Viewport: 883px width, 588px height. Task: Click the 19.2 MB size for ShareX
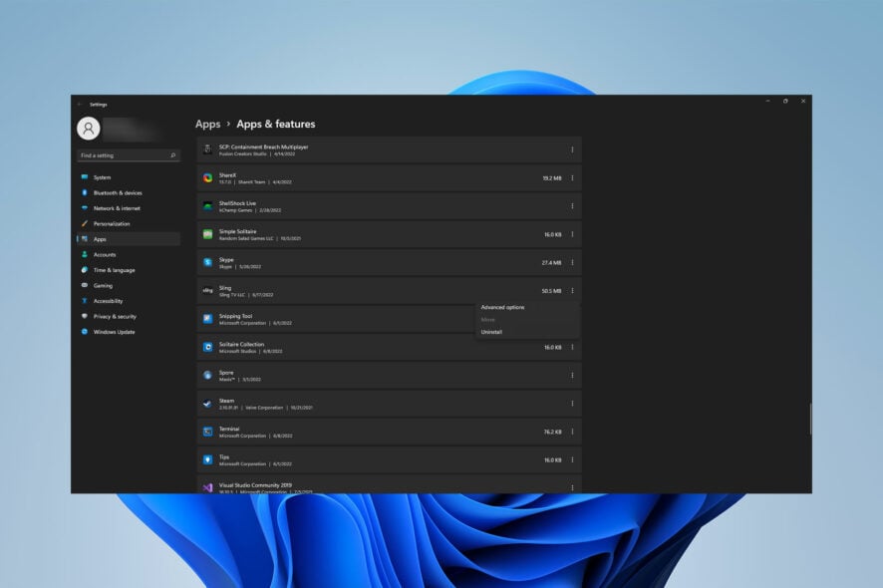point(552,178)
